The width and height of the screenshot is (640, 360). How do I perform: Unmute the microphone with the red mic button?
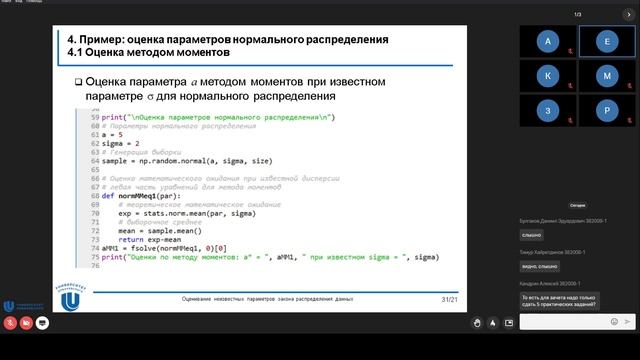[x=10, y=323]
